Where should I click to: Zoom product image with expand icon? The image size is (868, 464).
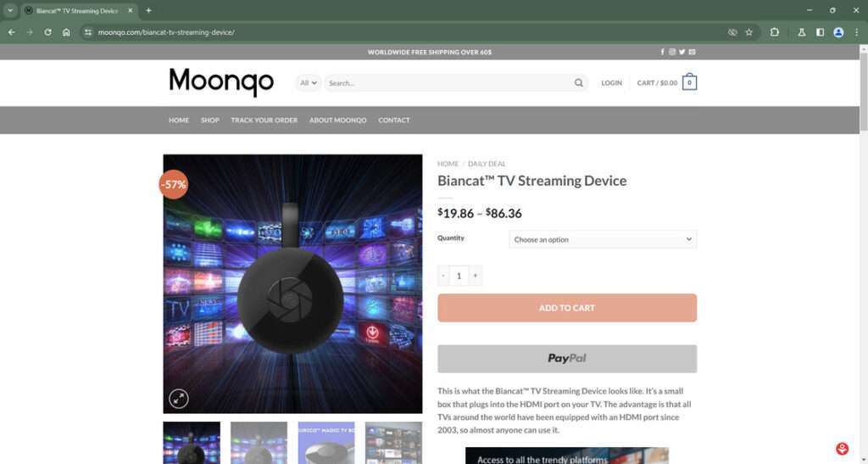point(178,398)
